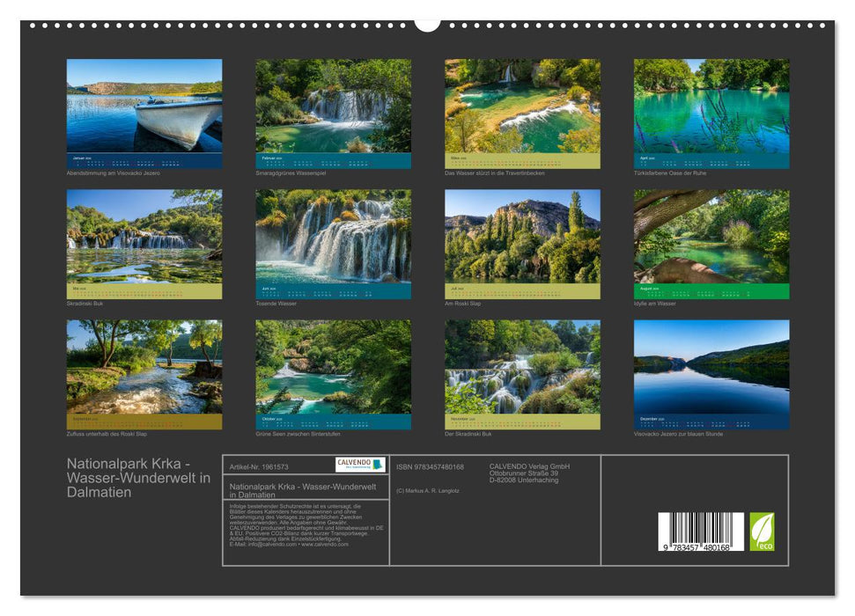Select the green eco leaf logo
Image resolution: width=855 pixels, height=616 pixels.
point(763,530)
